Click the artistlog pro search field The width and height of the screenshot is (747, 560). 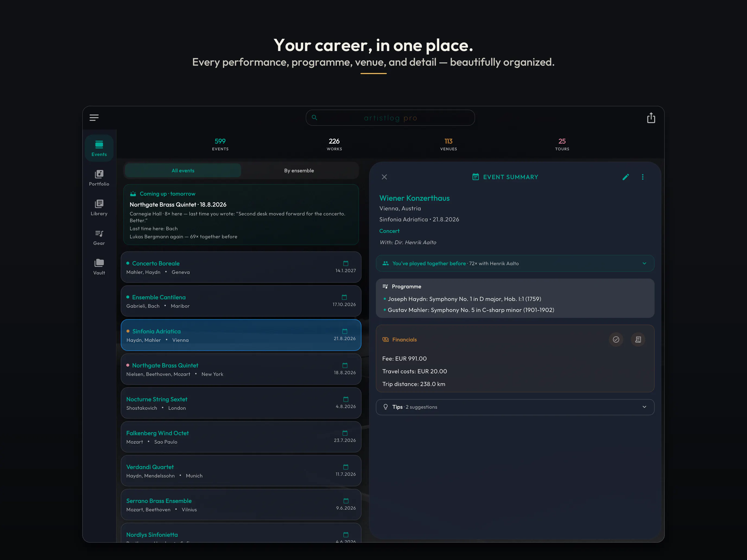(390, 117)
